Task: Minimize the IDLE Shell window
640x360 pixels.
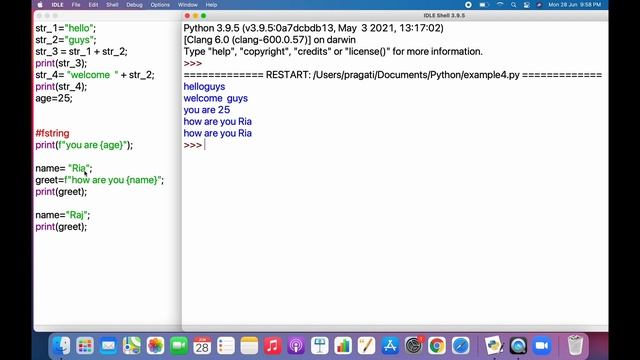Action: pos(196,16)
